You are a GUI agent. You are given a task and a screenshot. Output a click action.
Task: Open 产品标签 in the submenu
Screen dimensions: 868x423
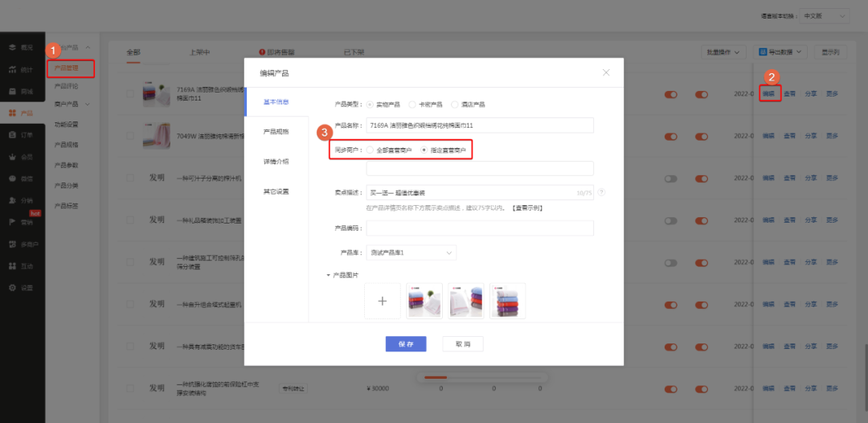[x=67, y=205]
